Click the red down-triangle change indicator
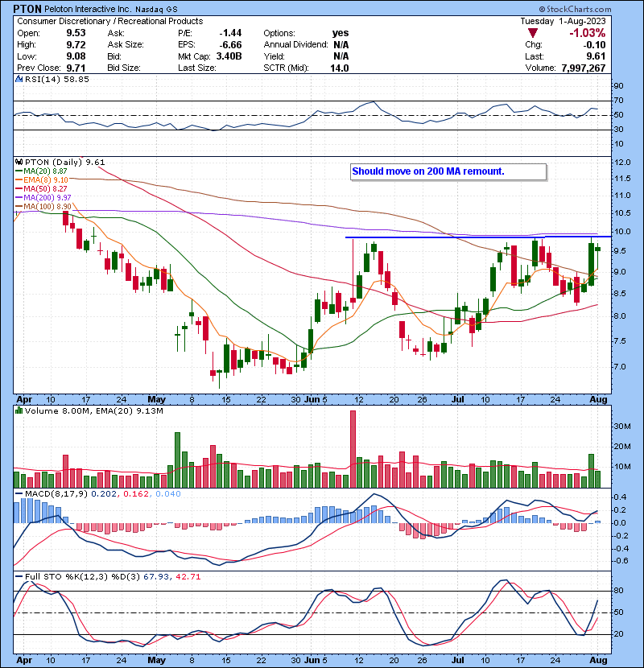The image size is (644, 668). [x=532, y=33]
